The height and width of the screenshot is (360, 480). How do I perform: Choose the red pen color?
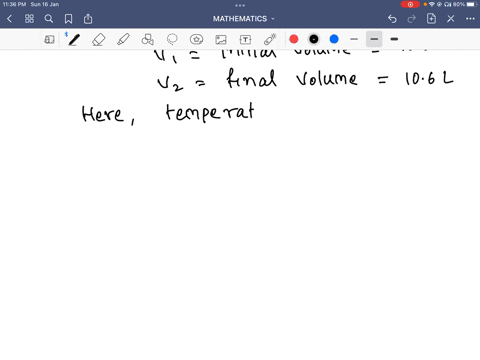click(x=294, y=39)
